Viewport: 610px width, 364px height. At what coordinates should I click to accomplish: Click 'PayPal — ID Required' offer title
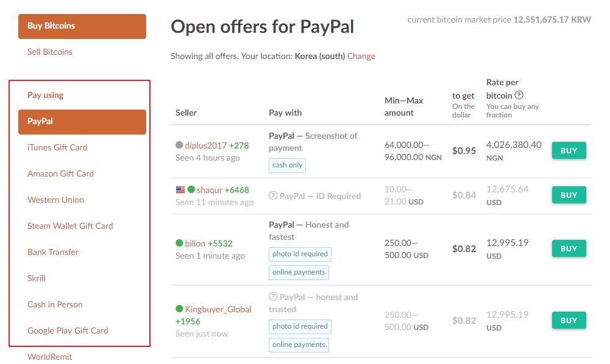pyautogui.click(x=320, y=196)
